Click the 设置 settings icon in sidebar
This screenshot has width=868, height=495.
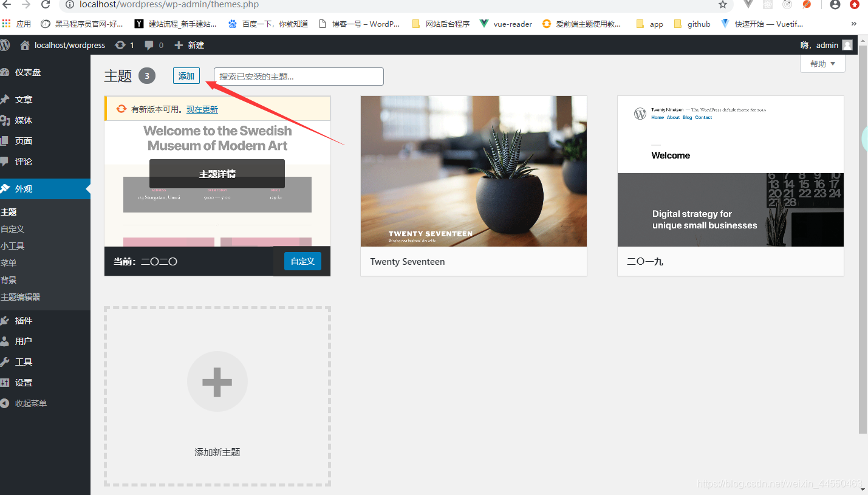(x=5, y=383)
